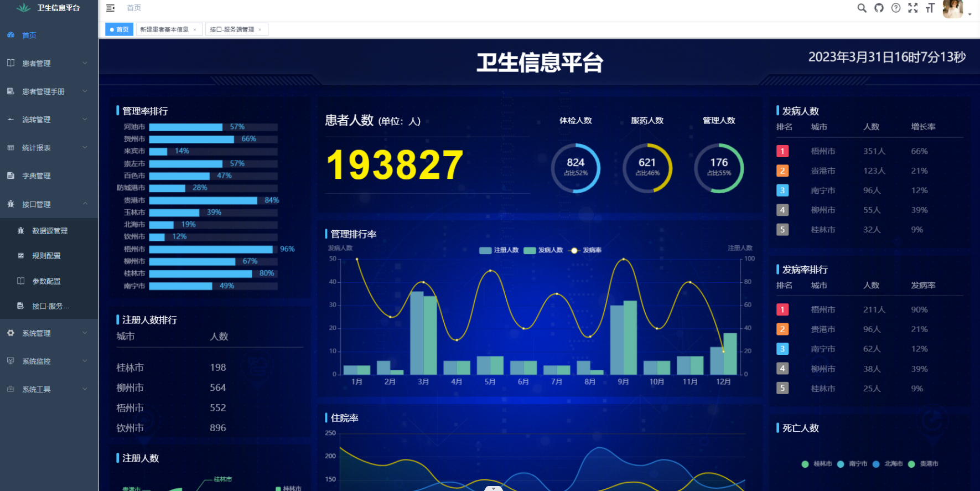Expand the 统计报表 menu chevron
Viewport: 980px width, 491px height.
tap(85, 148)
